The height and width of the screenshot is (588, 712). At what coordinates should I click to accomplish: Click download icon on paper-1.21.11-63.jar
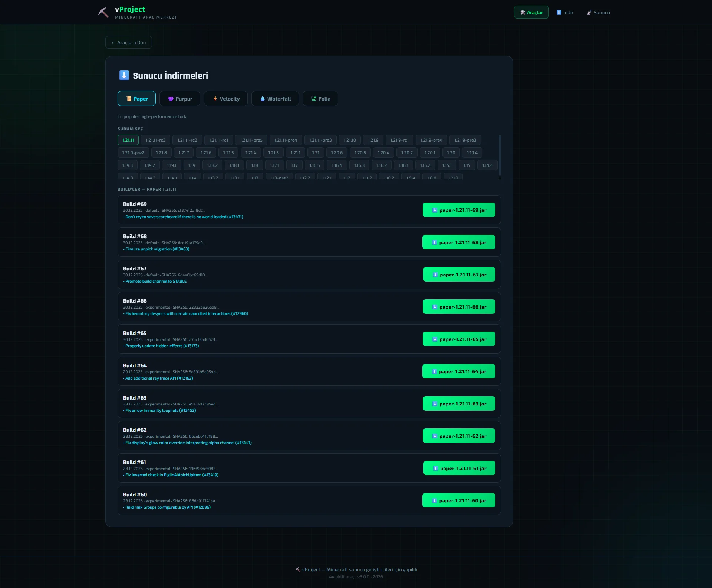click(x=435, y=404)
